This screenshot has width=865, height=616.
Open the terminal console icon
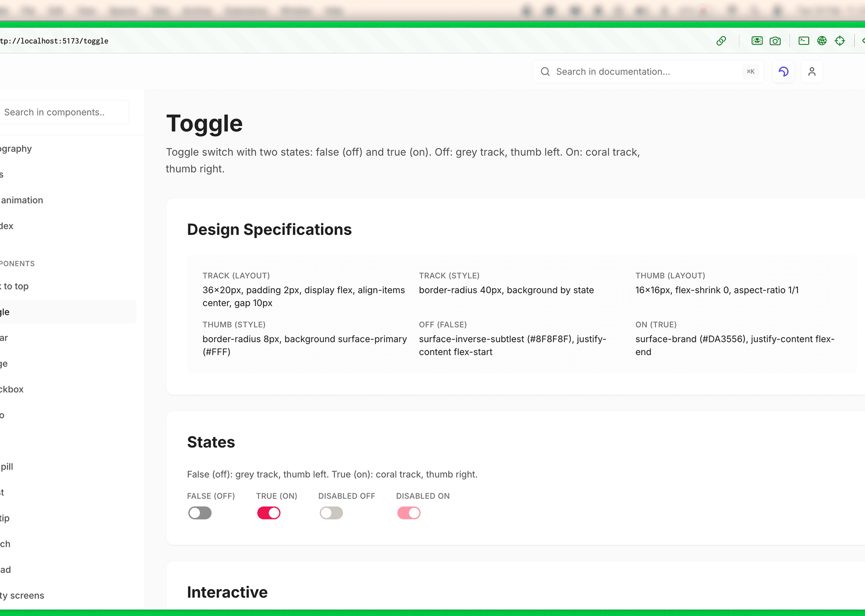(x=804, y=41)
